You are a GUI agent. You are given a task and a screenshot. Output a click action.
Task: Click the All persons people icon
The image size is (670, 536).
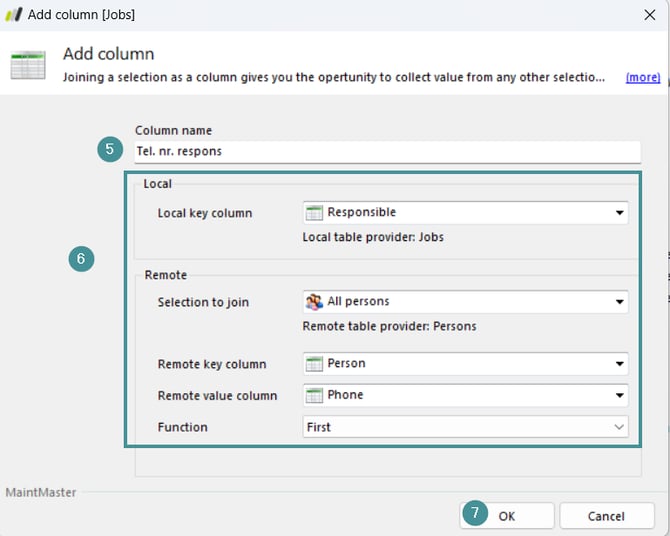[x=314, y=302]
